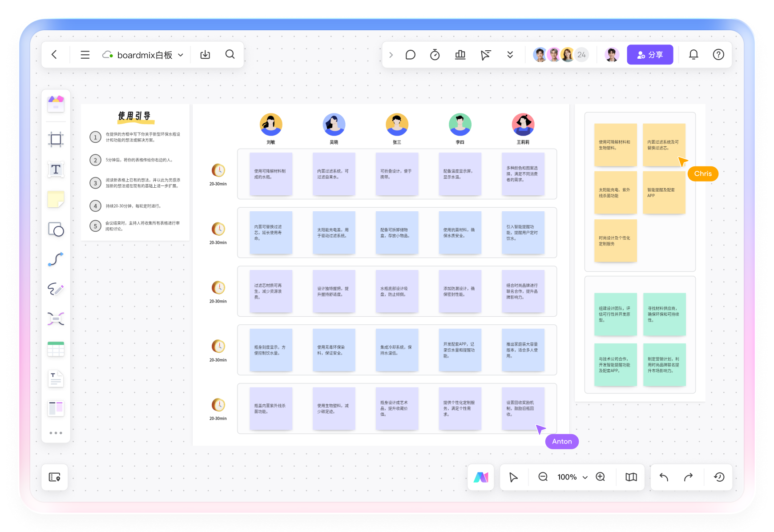
Task: Start the timer tool
Action: pos(435,55)
